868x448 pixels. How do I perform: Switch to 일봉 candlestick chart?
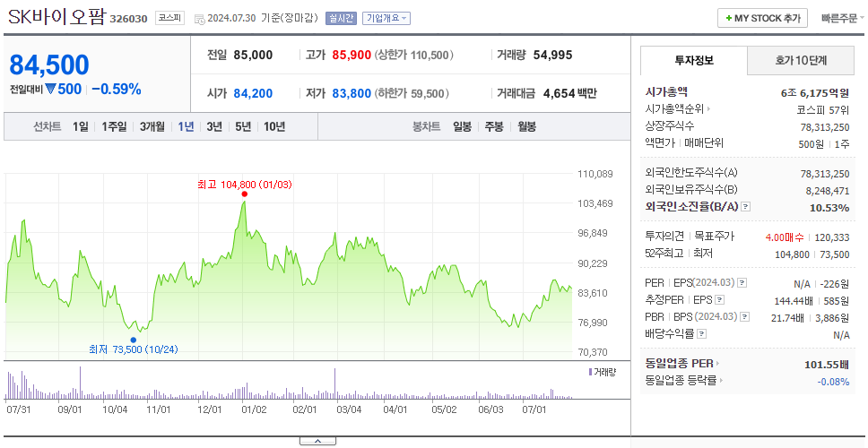[462, 126]
